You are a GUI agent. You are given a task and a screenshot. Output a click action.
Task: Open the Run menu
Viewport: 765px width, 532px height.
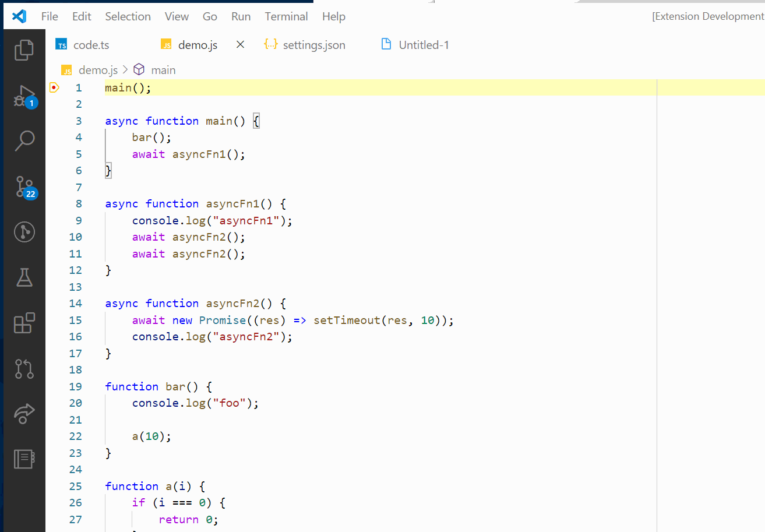241,16
